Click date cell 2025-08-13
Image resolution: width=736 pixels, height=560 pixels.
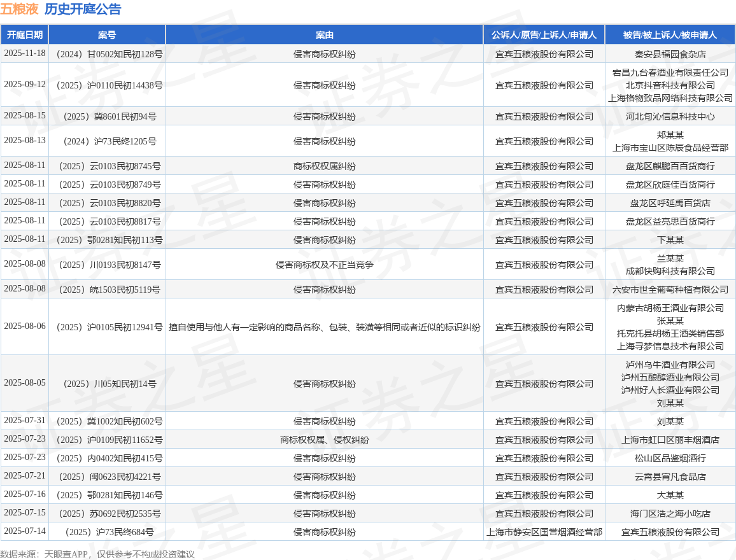[25, 140]
